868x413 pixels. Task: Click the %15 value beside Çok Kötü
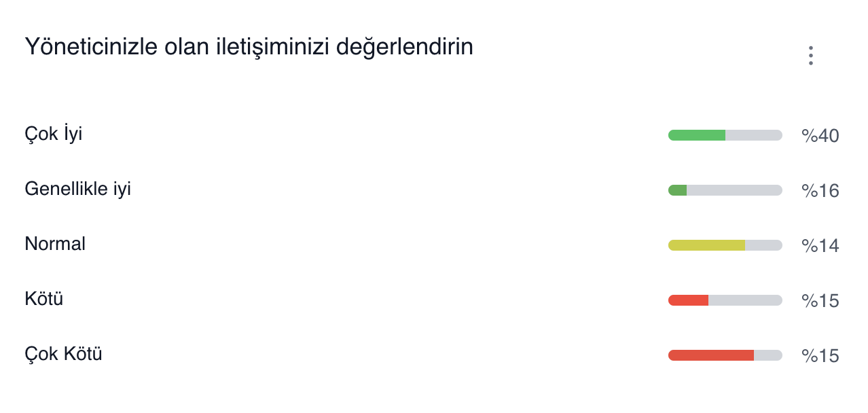click(820, 356)
